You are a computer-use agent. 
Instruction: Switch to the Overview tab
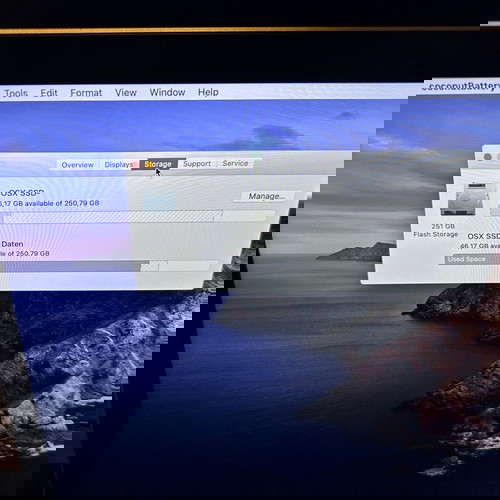77,165
